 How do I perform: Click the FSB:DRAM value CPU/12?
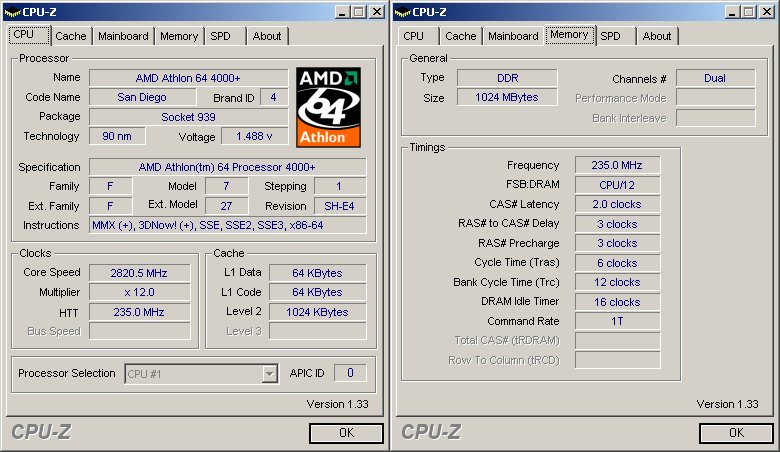point(617,185)
